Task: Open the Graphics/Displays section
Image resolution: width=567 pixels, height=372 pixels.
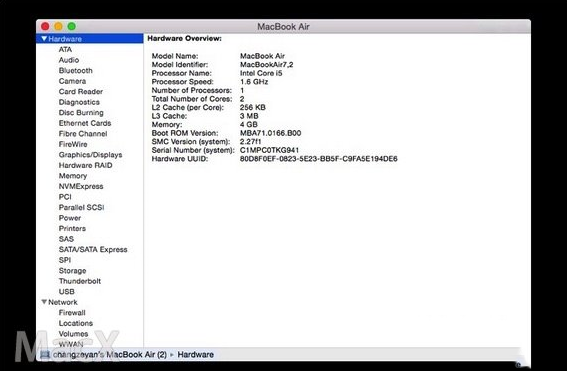Action: click(x=90, y=155)
